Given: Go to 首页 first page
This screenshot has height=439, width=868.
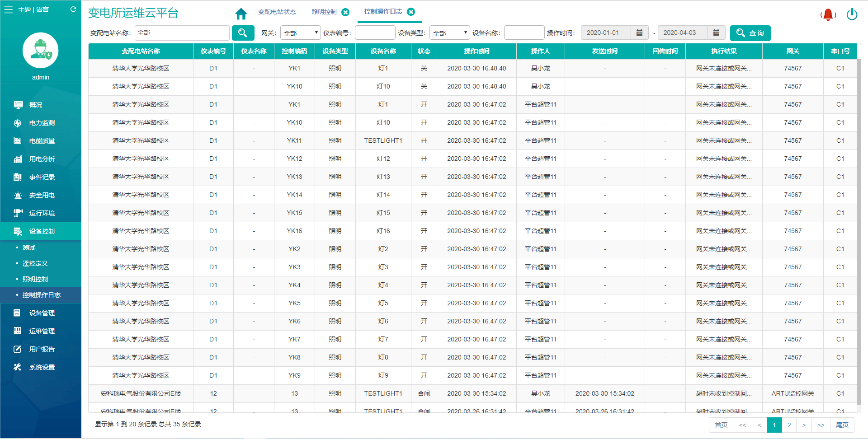Looking at the screenshot, I should click(721, 425).
